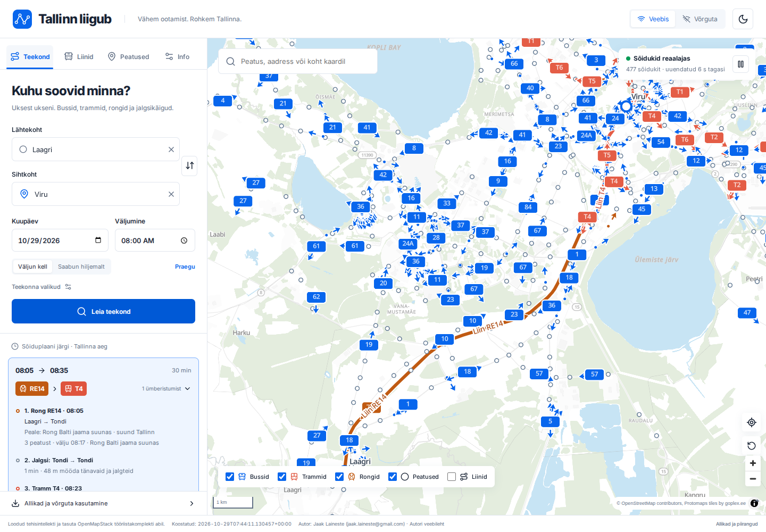Image resolution: width=766 pixels, height=532 pixels.
Task: Open the Info tab
Action: point(177,57)
